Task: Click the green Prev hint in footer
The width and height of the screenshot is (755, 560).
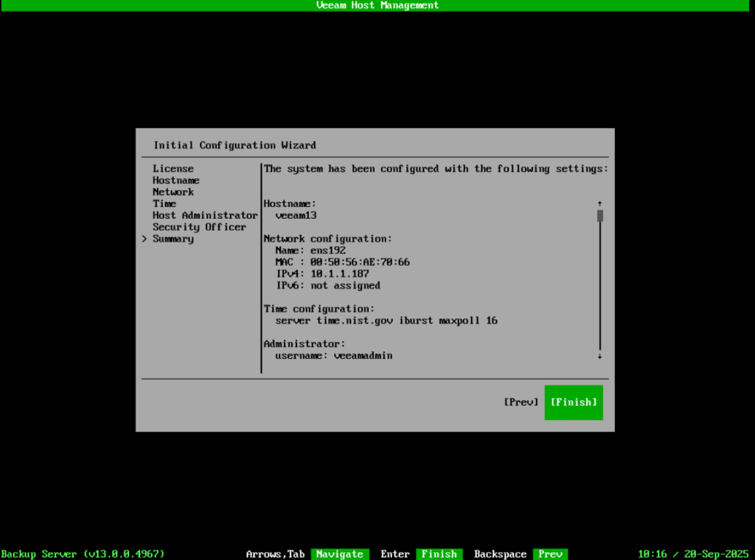Action: (x=550, y=554)
